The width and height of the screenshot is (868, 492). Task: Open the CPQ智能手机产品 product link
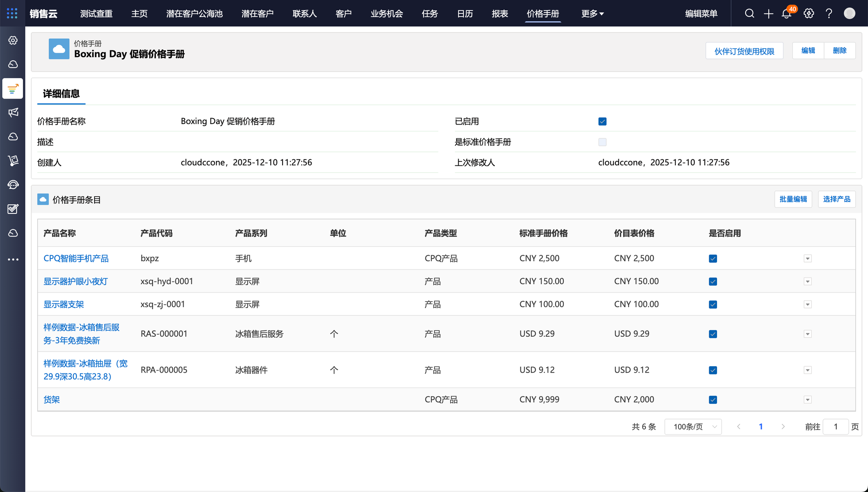point(76,259)
